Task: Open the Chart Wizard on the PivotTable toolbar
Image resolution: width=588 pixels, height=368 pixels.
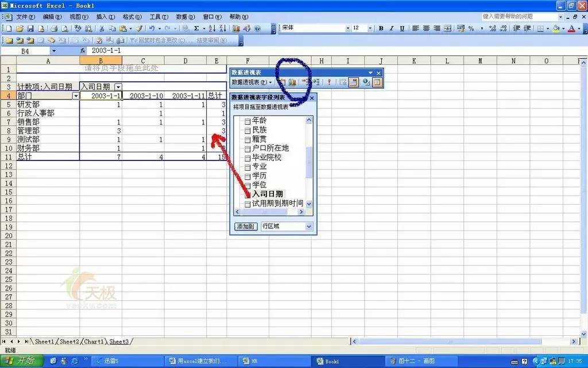Action: (293, 82)
